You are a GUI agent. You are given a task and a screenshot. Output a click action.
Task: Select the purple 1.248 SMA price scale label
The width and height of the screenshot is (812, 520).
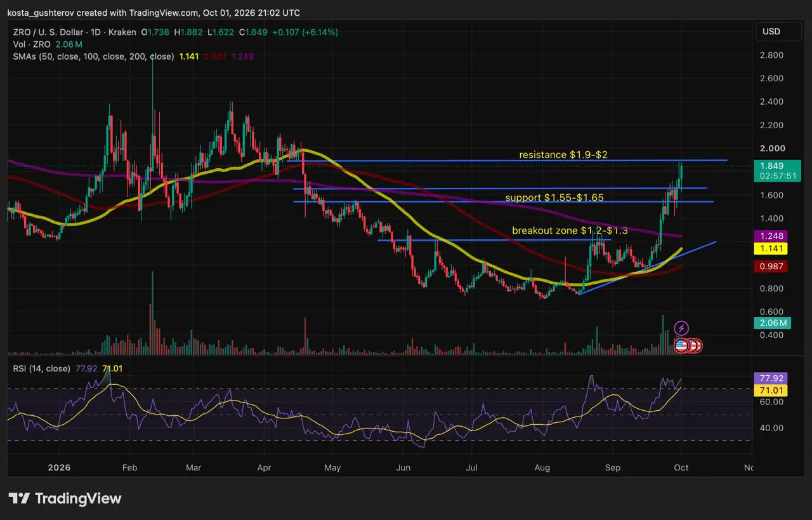tap(771, 236)
